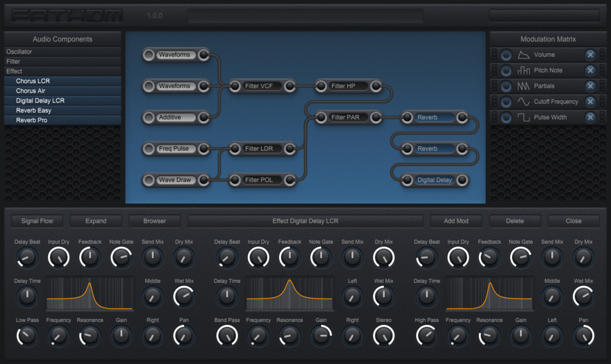The height and width of the screenshot is (364, 611).
Task: Pick Reverb Pro from the effects list
Action: pos(62,120)
